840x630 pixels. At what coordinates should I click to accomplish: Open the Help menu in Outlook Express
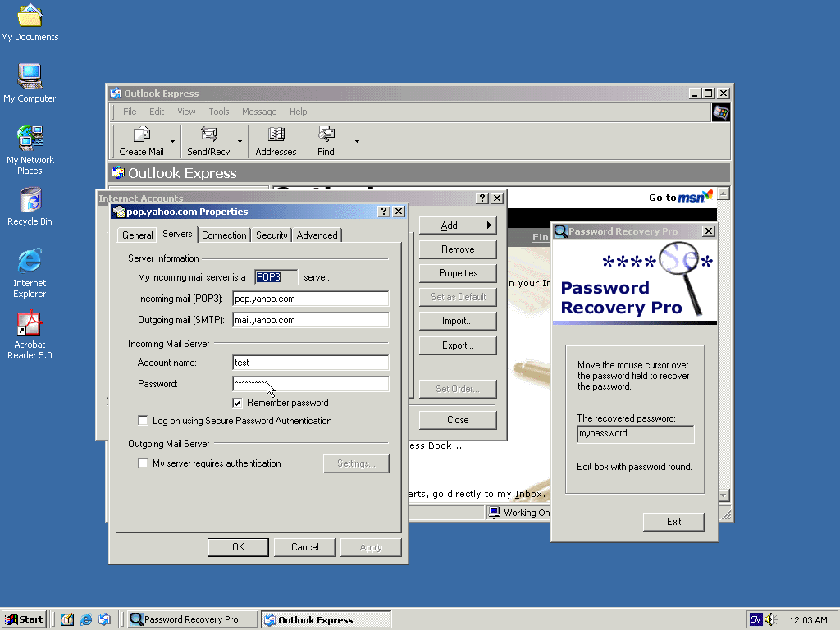coord(299,112)
